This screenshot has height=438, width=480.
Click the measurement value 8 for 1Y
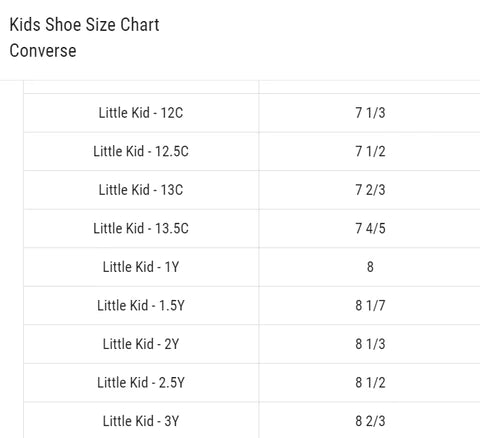coord(370,267)
